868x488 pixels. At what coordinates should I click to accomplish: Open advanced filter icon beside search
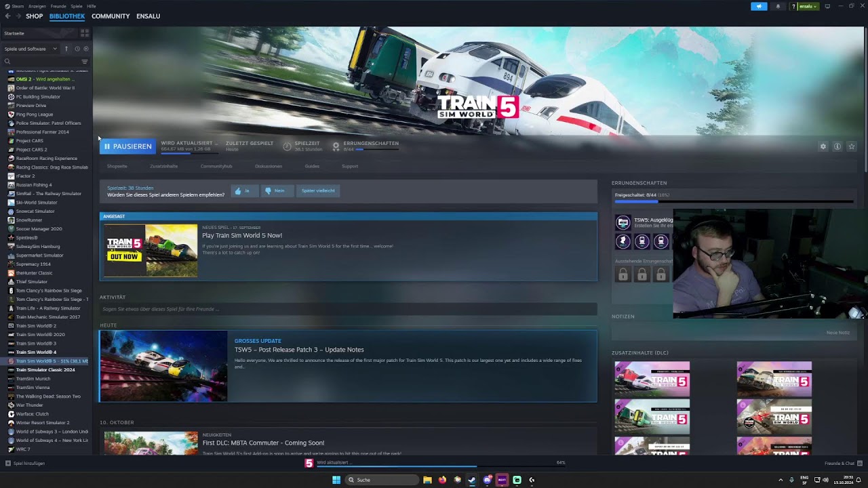pyautogui.click(x=85, y=62)
